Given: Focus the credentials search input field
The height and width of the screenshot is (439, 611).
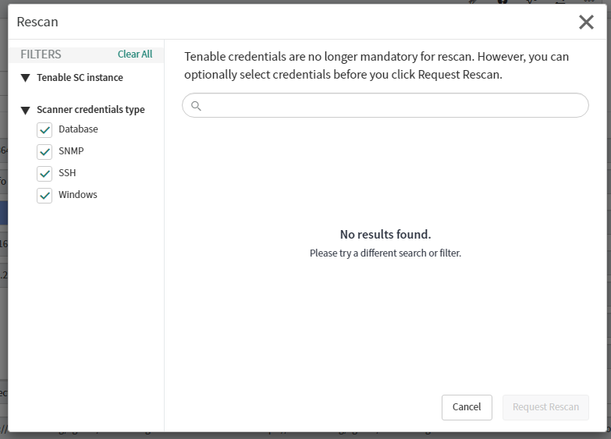Looking at the screenshot, I should click(385, 105).
